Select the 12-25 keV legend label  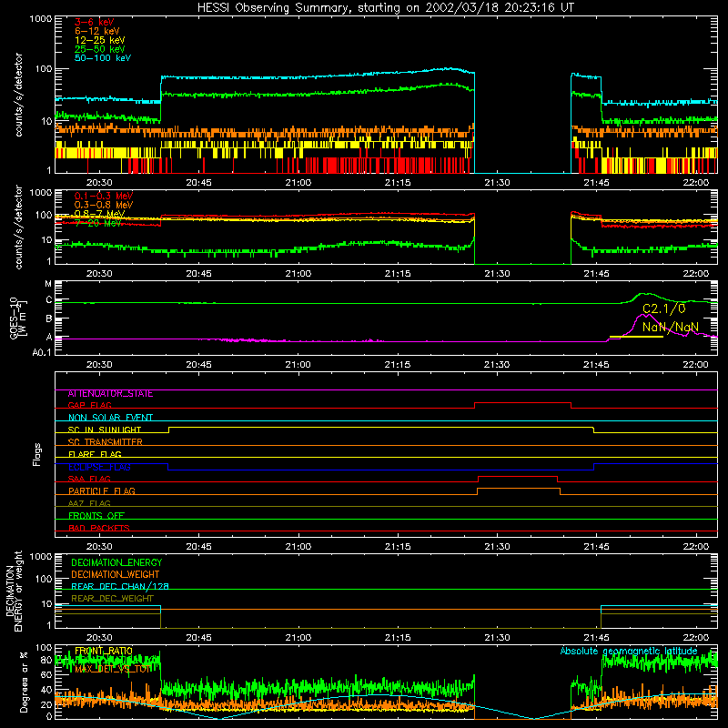click(x=99, y=40)
